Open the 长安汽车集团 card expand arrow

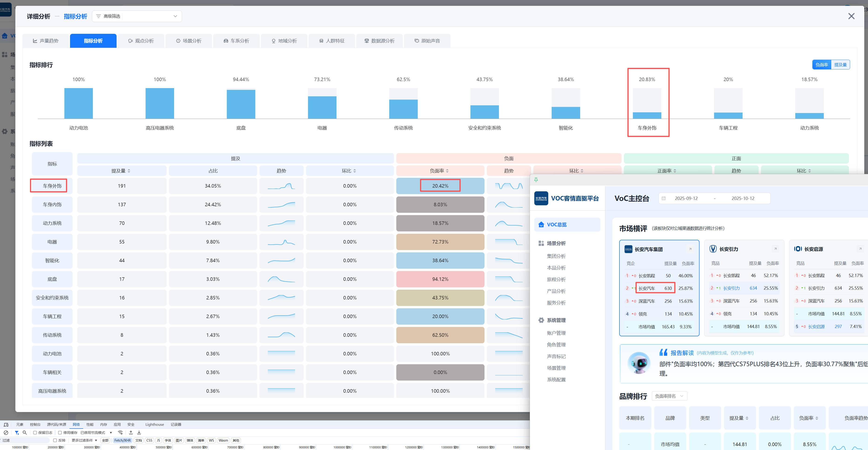click(x=690, y=249)
